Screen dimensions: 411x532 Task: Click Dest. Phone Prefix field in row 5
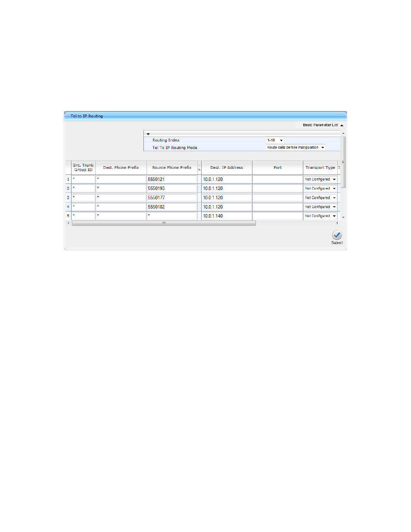click(121, 216)
